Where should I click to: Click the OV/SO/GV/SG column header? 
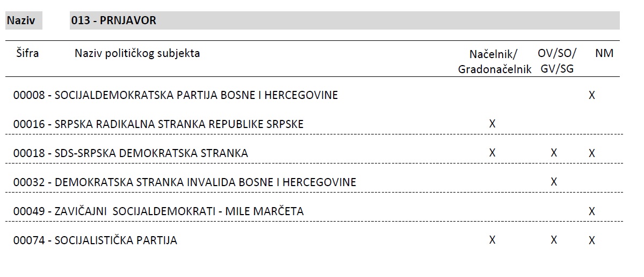click(x=557, y=61)
